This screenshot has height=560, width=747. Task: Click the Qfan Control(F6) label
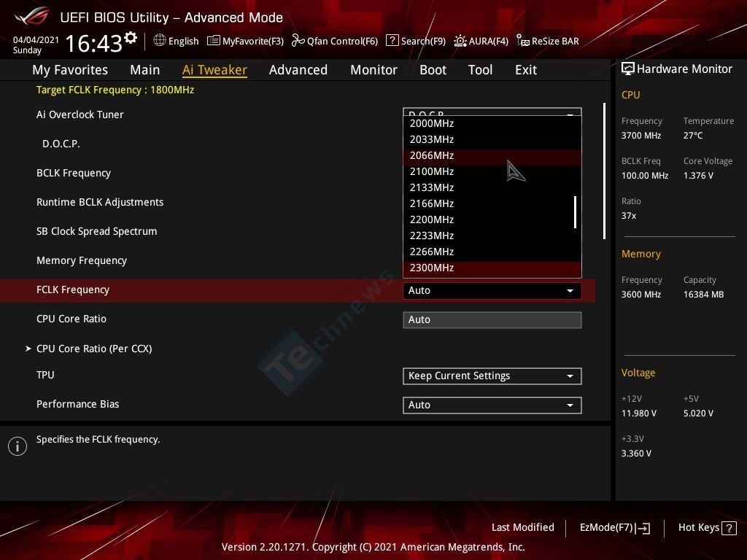(342, 42)
